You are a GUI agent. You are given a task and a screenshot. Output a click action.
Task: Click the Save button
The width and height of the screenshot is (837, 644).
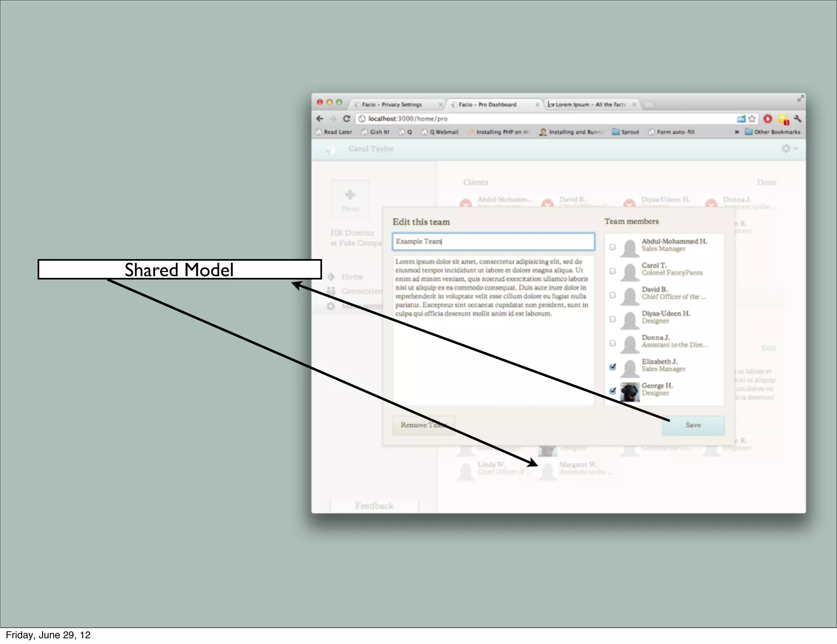pos(693,425)
